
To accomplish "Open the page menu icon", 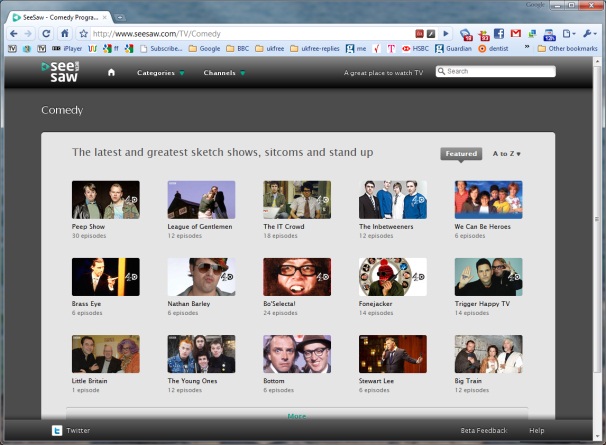I will pos(569,34).
